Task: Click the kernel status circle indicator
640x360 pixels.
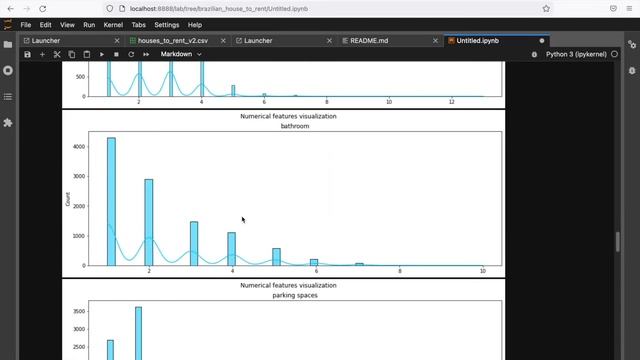Action: [x=614, y=54]
